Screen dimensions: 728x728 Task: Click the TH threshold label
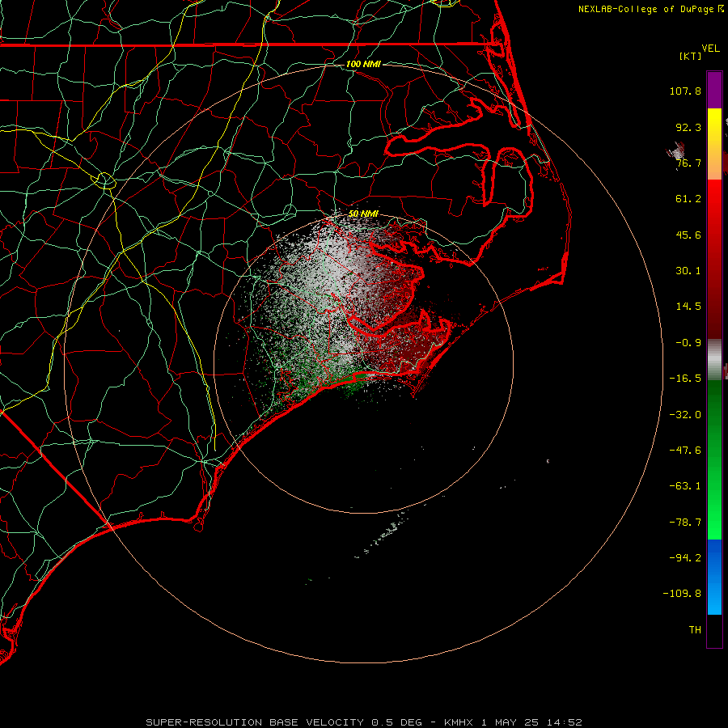click(695, 630)
